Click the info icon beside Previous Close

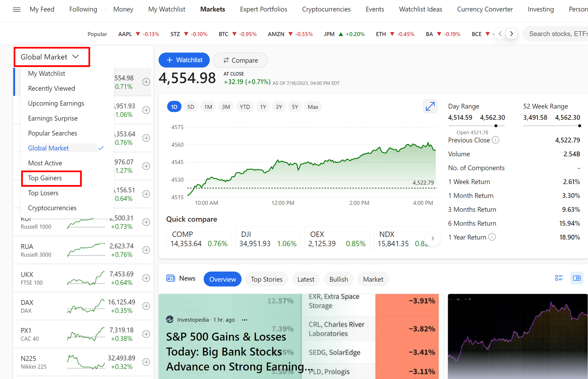pyautogui.click(x=495, y=140)
